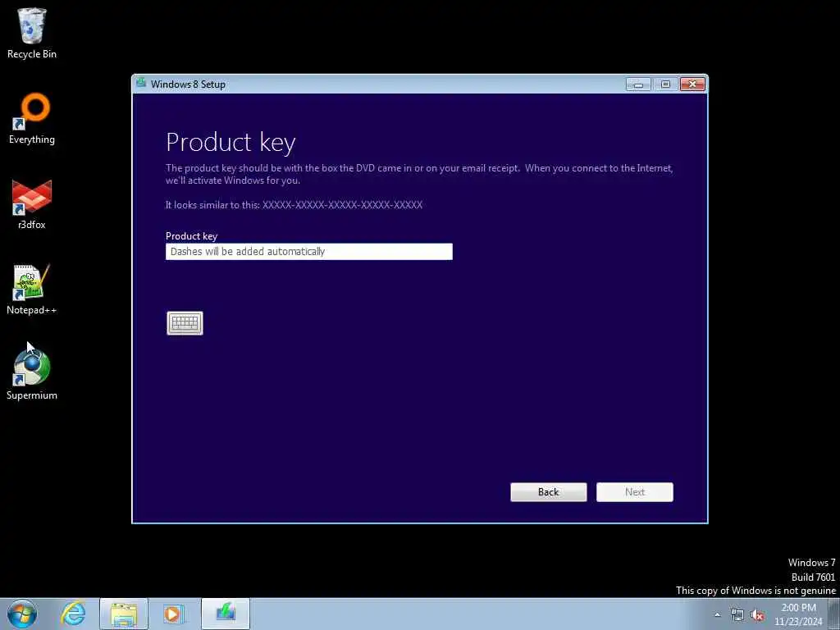Click the Windows 8 Setup title icon
Viewport: 840px width, 630px height.
coord(141,83)
